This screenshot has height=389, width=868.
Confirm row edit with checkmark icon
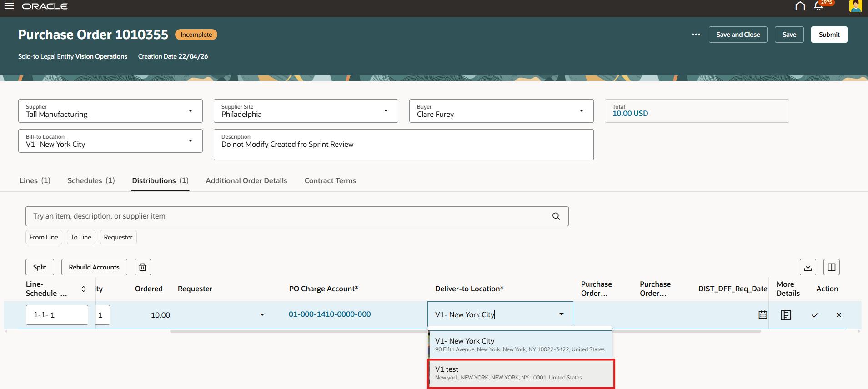815,315
